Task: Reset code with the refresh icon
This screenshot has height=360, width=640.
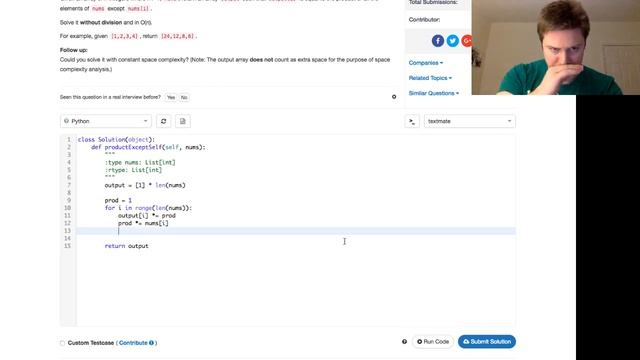Action: point(164,121)
